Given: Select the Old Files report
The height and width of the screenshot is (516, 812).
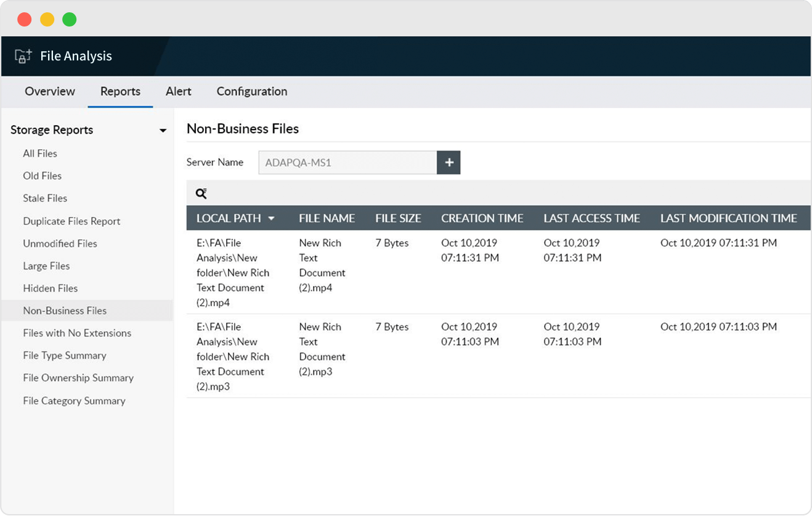Looking at the screenshot, I should click(x=42, y=176).
